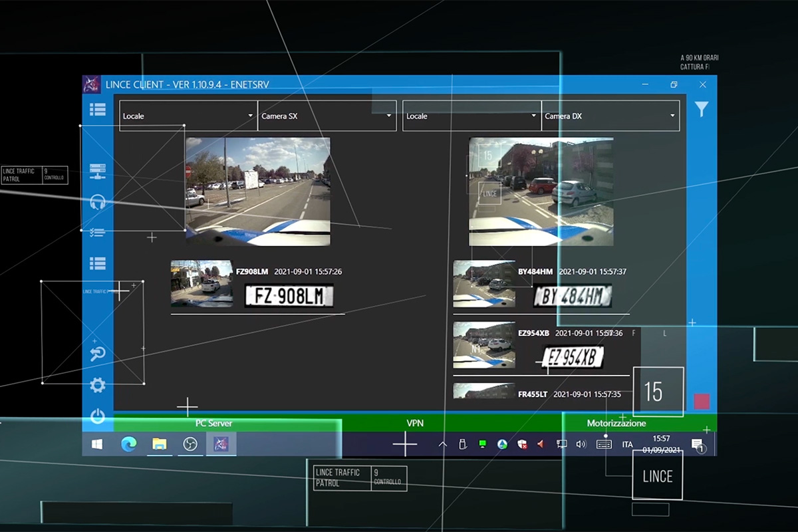Select the timestamp 2021-09-01 15:57:37
798x532 pixels.
point(593,271)
